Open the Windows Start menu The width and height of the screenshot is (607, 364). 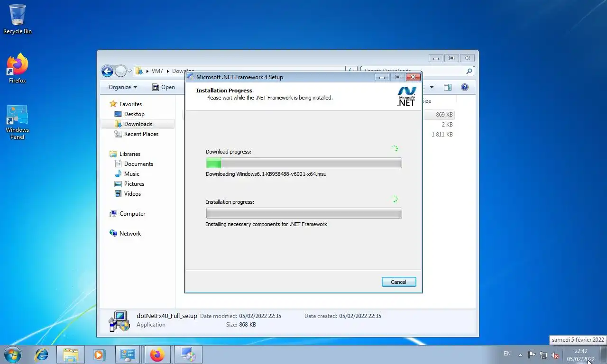12,354
